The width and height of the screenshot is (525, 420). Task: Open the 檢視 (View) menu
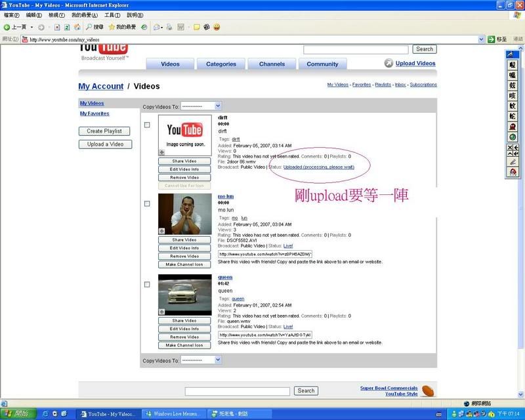(x=56, y=15)
